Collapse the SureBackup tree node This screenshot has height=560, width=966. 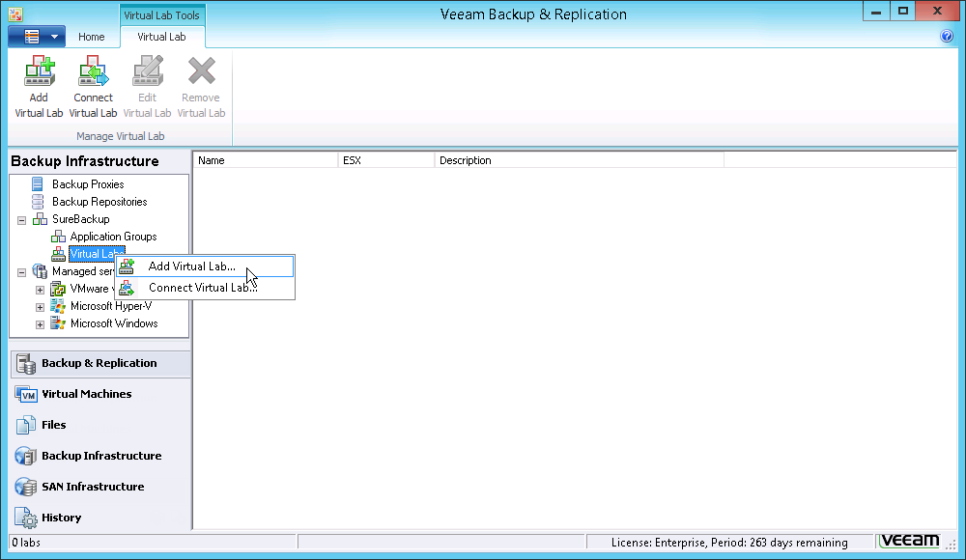pos(21,220)
